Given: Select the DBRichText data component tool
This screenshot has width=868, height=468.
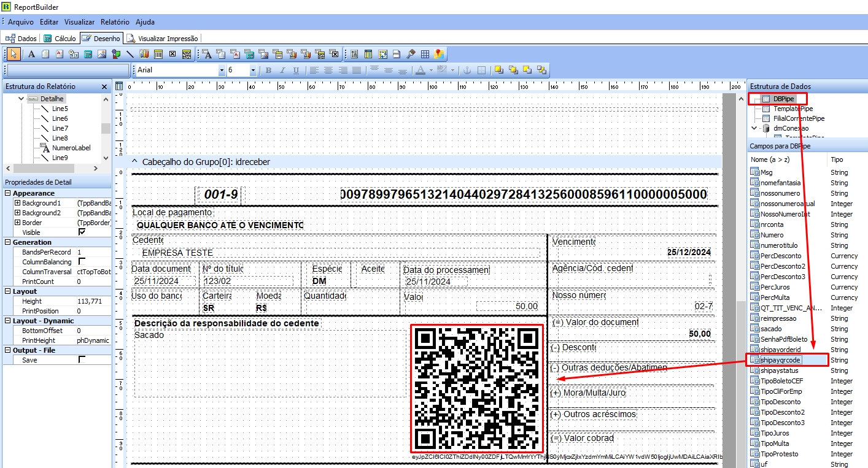Looking at the screenshot, I should click(235, 54).
